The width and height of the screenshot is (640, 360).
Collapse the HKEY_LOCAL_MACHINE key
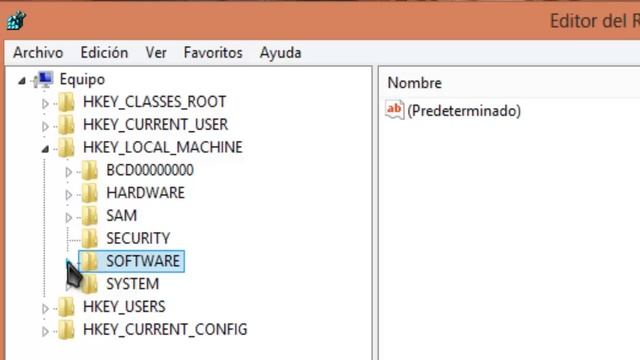point(45,149)
